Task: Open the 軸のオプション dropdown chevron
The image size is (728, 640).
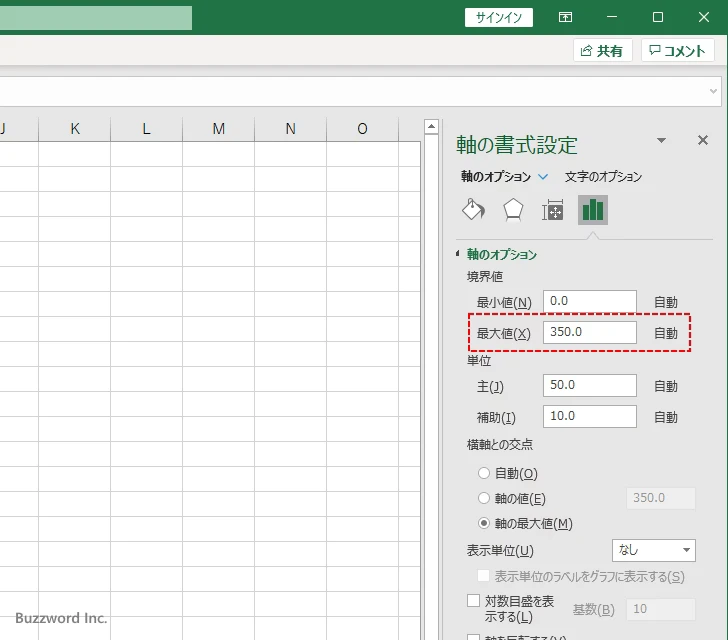Action: pyautogui.click(x=543, y=176)
